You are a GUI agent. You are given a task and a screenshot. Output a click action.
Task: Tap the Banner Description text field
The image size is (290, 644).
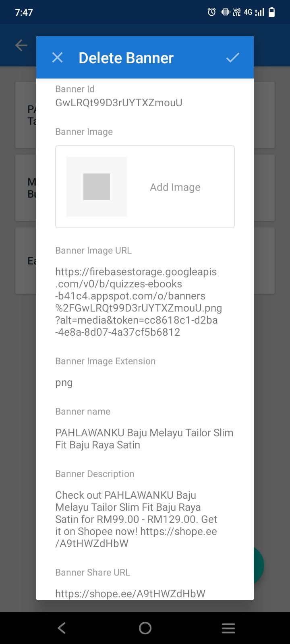pos(136,519)
